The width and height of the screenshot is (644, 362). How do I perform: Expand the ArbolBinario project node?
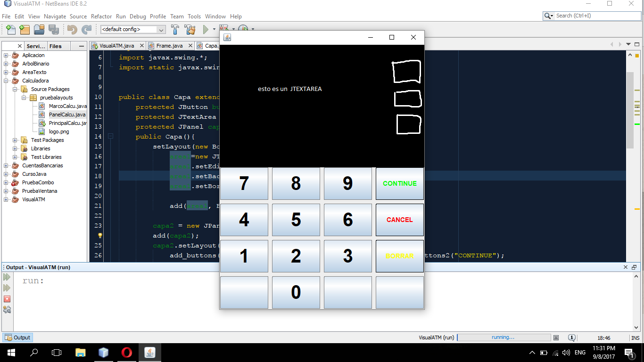6,64
